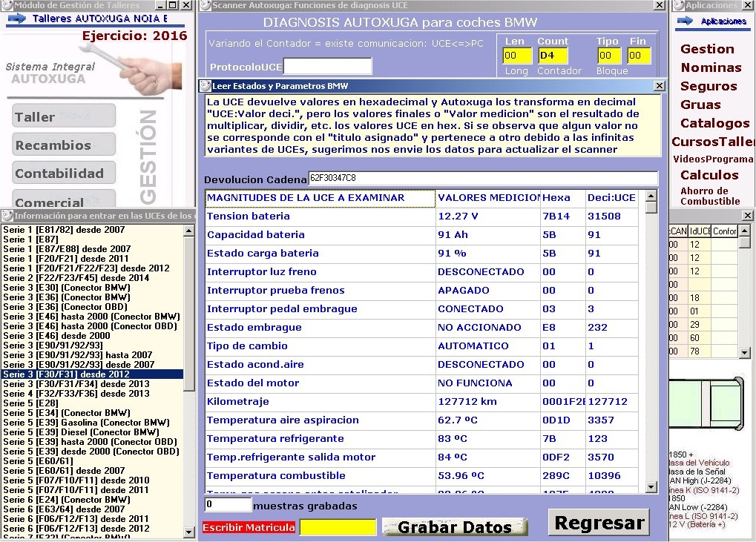The height and width of the screenshot is (542, 756).
Task: Open Catalogos in Aplicaciones menu
Action: [x=715, y=123]
